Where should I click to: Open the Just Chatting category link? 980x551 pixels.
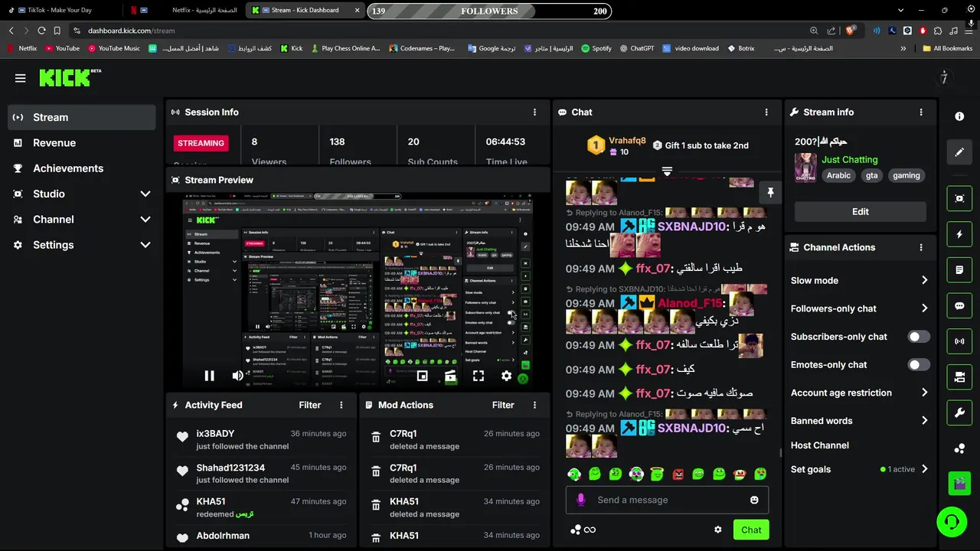[x=850, y=159]
